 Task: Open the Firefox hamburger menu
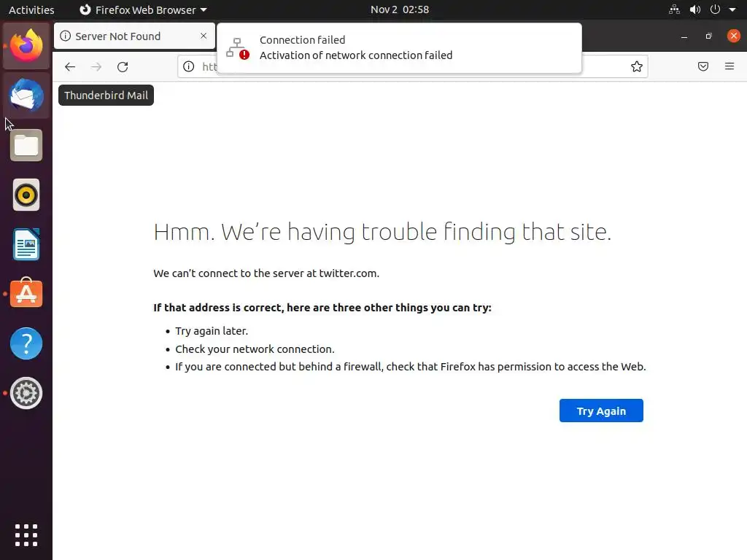[x=729, y=66]
